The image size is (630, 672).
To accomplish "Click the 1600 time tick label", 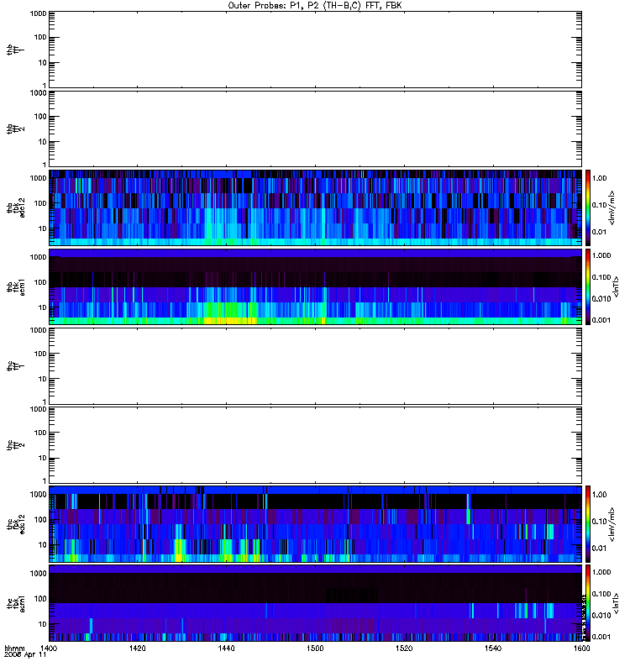I will (x=581, y=648).
